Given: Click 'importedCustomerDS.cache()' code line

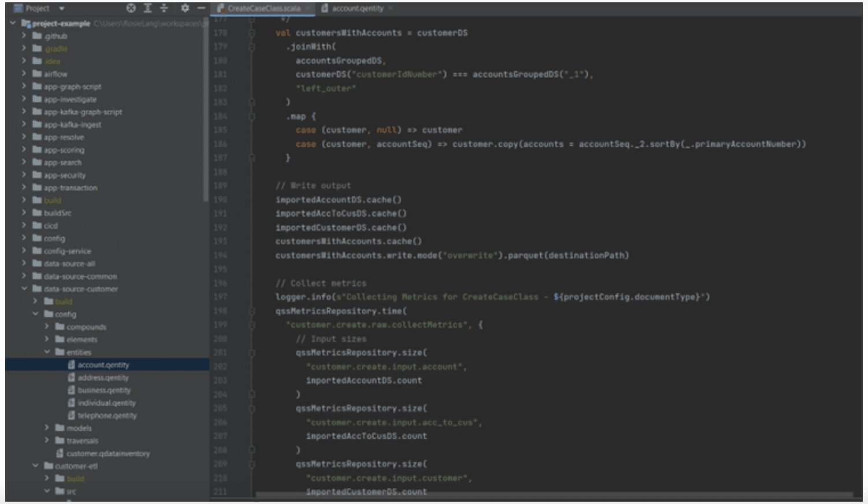Looking at the screenshot, I should point(341,228).
